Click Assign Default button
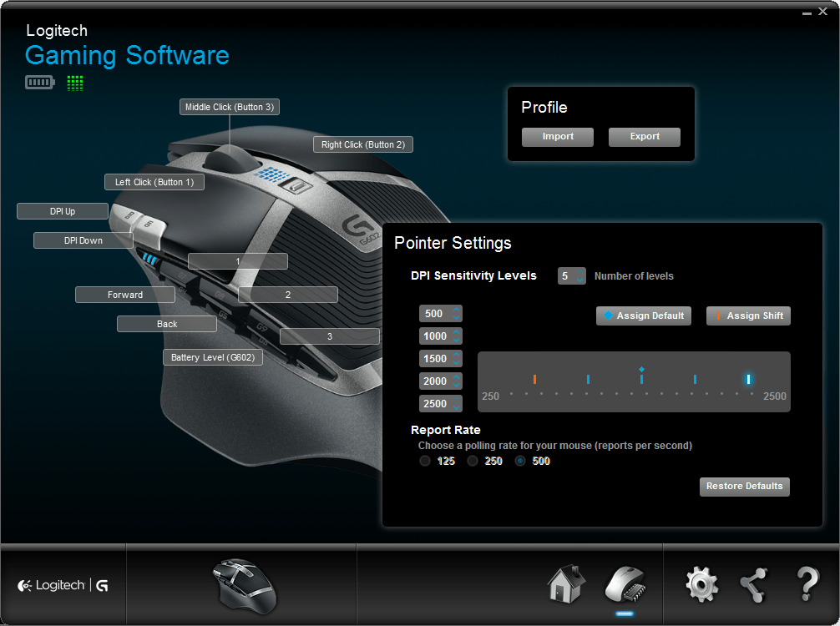This screenshot has width=840, height=626. coord(644,316)
